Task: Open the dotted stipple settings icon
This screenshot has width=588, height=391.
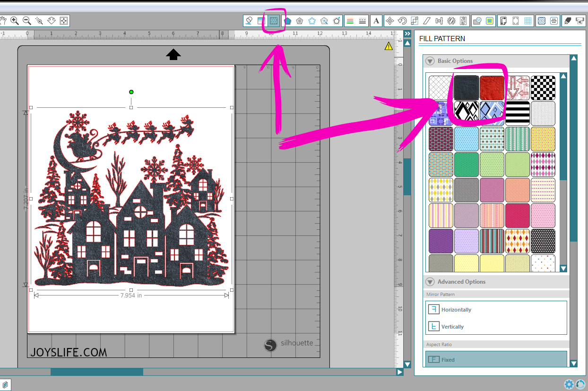Action: tap(554, 21)
